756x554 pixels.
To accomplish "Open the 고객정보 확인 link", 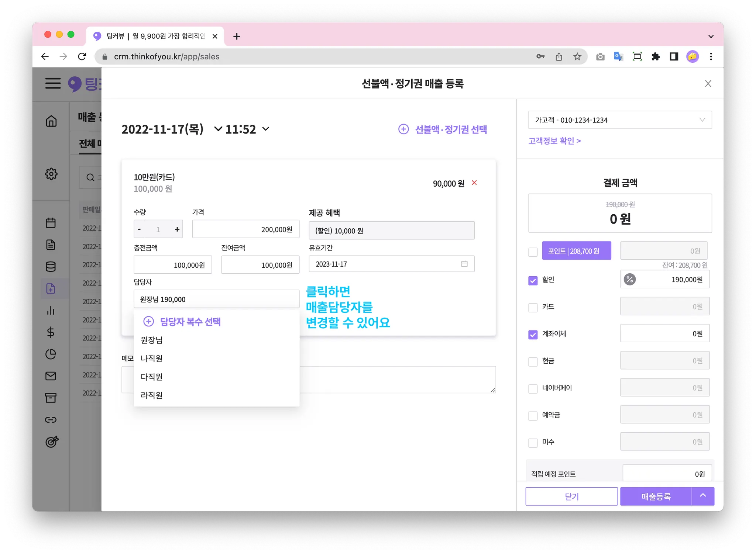I will pos(554,141).
